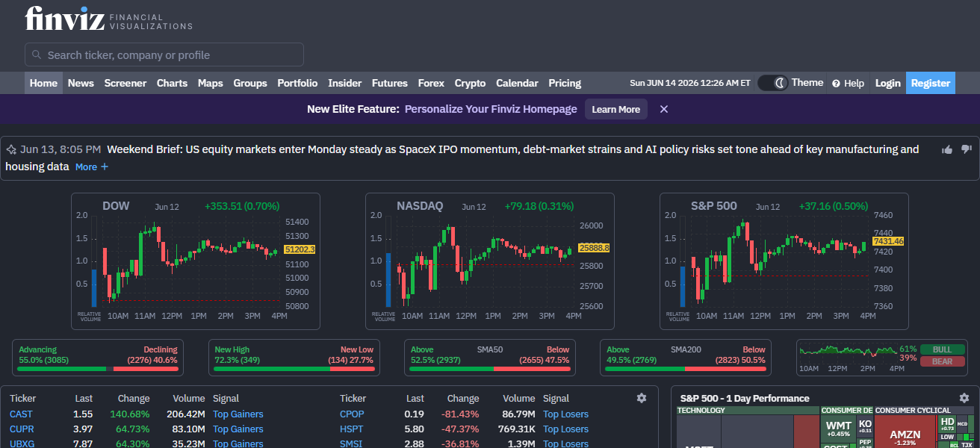Click the Advancing/Declining breadth bar
This screenshot has width=980, height=448.
click(x=98, y=358)
